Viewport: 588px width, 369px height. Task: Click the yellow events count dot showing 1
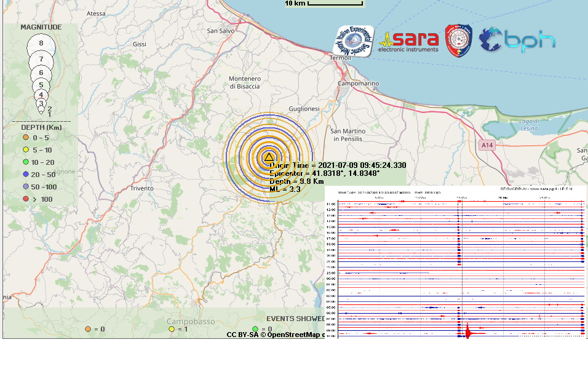point(172,329)
